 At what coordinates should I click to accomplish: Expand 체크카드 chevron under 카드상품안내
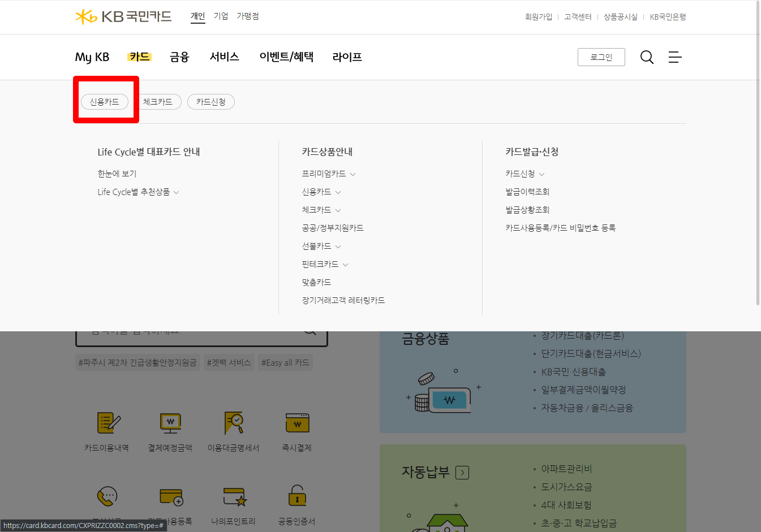[x=338, y=210]
